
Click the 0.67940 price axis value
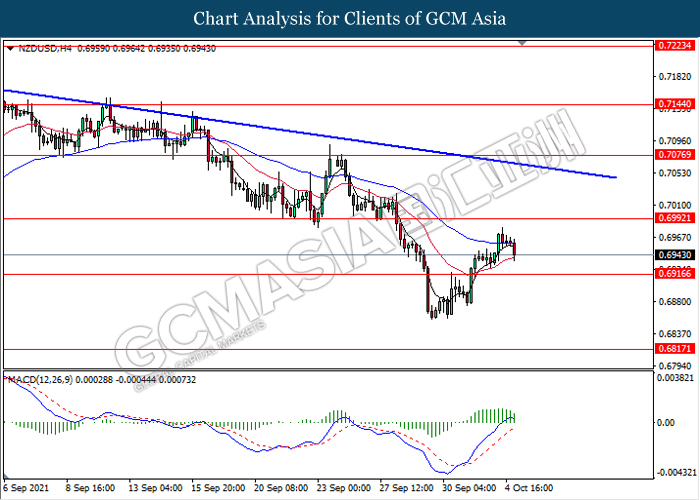click(675, 366)
